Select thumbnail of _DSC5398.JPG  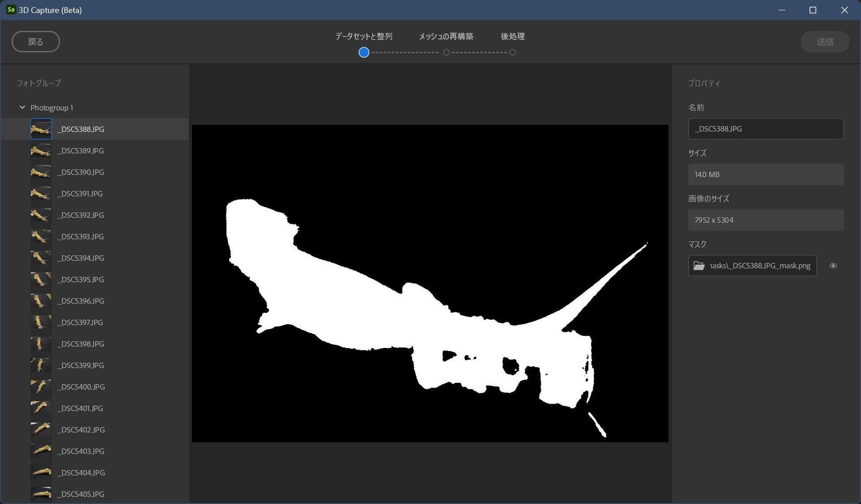(41, 344)
